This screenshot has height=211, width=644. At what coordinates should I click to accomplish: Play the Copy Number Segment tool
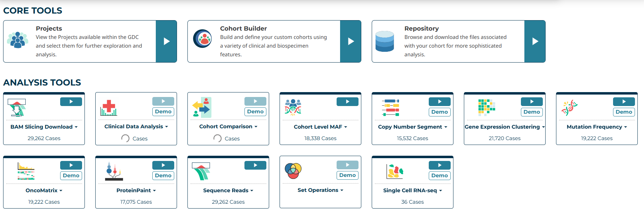440,102
